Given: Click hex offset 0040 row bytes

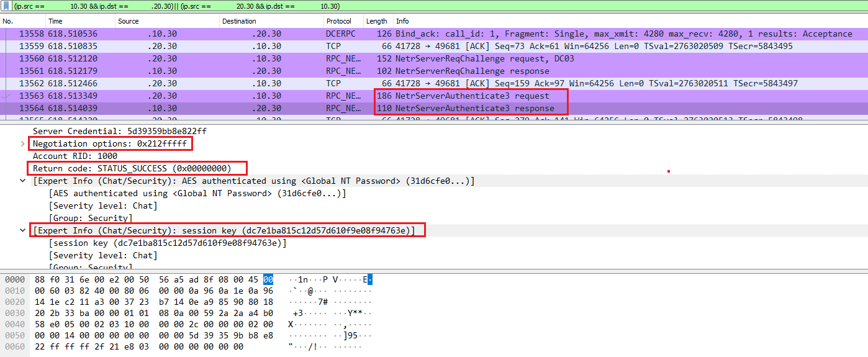Looking at the screenshot, I should 154,324.
